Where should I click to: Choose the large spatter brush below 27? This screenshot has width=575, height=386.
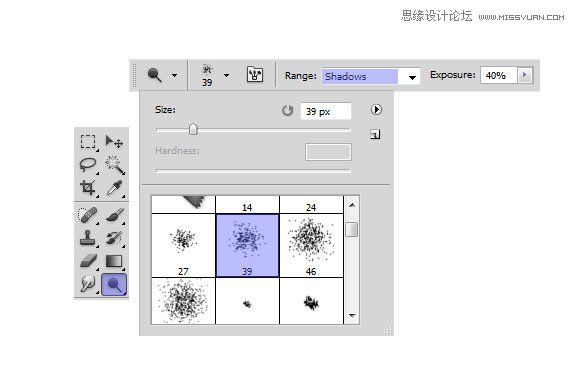(x=183, y=301)
